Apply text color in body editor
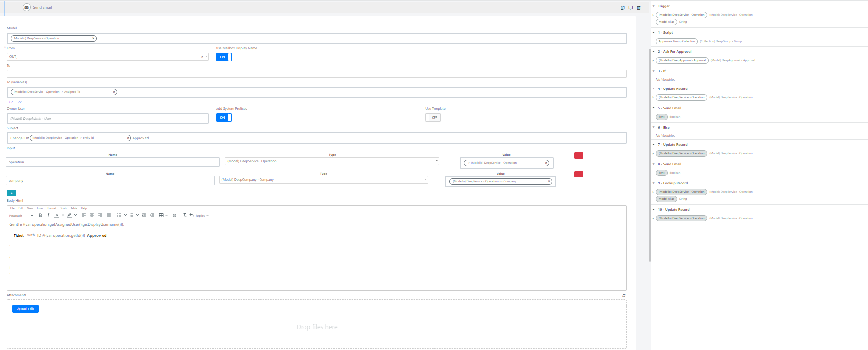868x350 pixels. pos(57,215)
